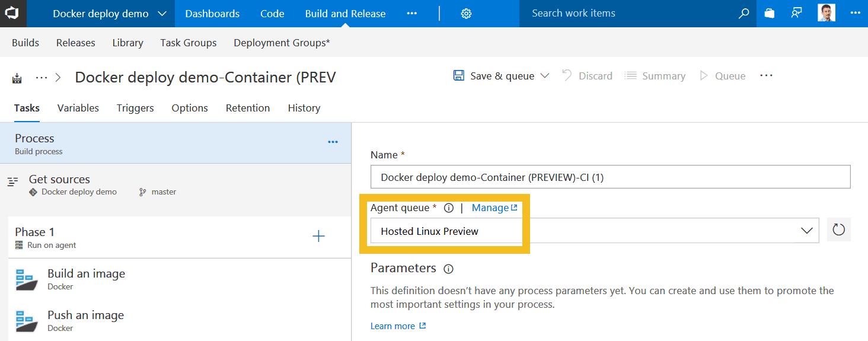Open the feedback chat icon
868x341 pixels.
[x=797, y=13]
